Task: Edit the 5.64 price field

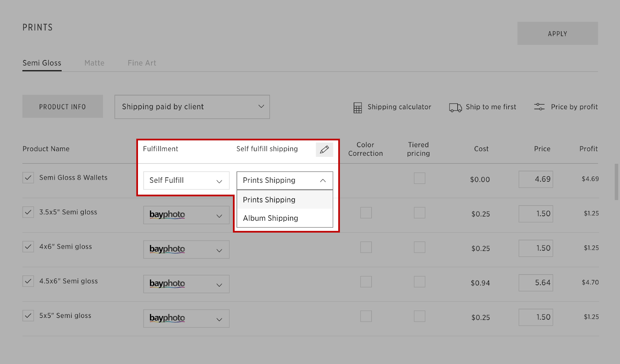Action: point(536,283)
